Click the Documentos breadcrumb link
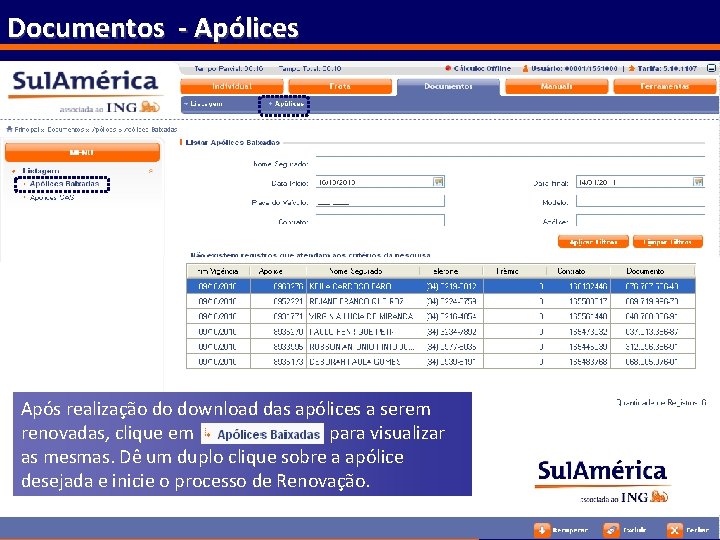Image resolution: width=720 pixels, height=540 pixels. click(x=65, y=129)
